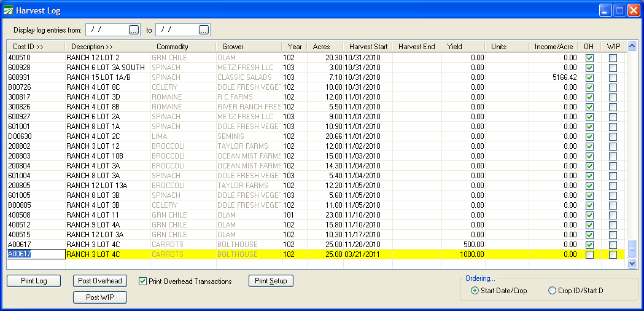Open the start date picker ellipsis button
Image resolution: width=644 pixels, height=311 pixels.
tap(134, 30)
